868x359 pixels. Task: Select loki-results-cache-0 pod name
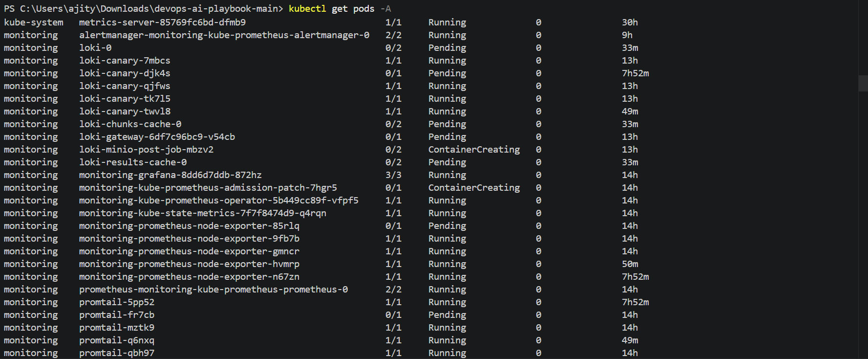pyautogui.click(x=133, y=162)
